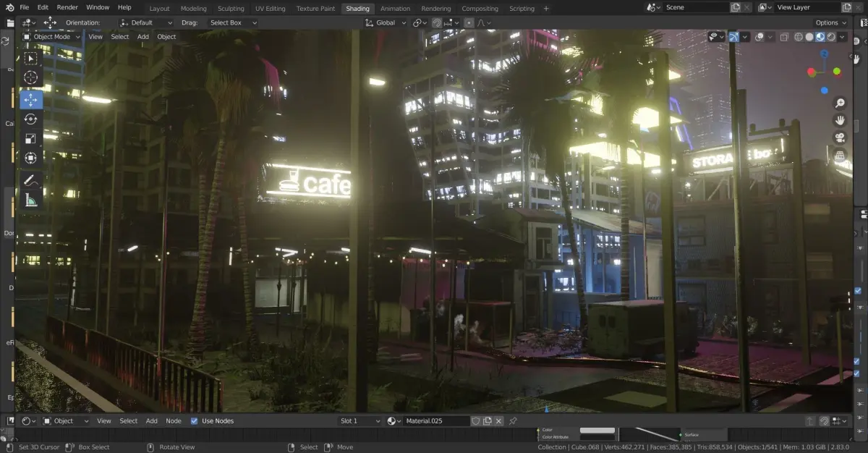Toggle viewport gizmos display
Viewport: 868px width, 453px height.
click(x=734, y=37)
